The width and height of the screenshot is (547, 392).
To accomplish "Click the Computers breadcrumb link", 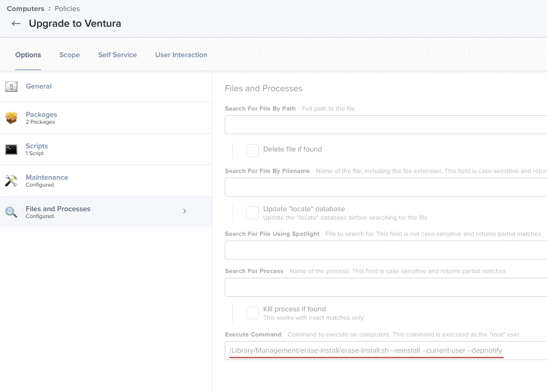I will click(x=26, y=9).
